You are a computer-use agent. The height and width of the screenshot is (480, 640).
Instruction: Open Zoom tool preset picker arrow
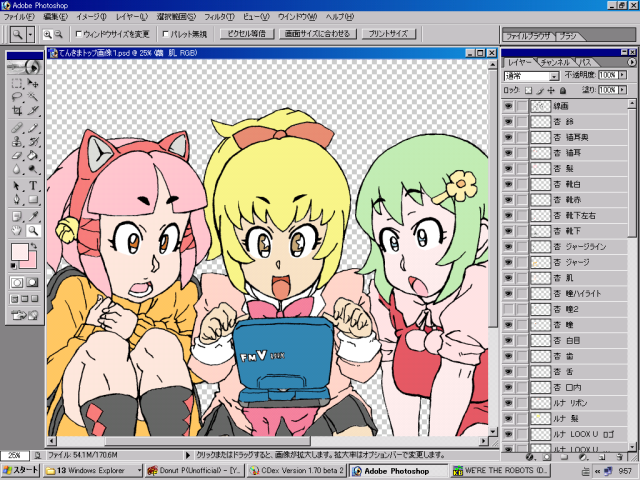tap(30, 35)
